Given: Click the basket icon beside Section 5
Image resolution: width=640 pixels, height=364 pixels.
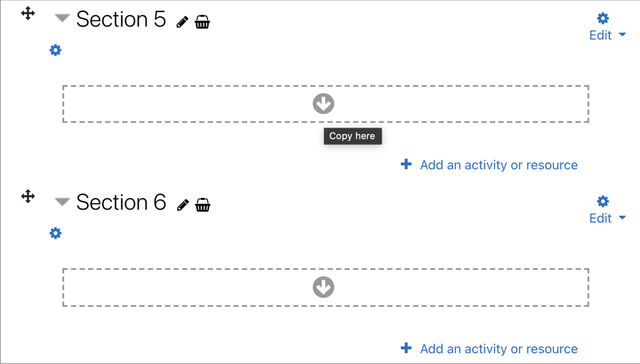Looking at the screenshot, I should pos(202,22).
